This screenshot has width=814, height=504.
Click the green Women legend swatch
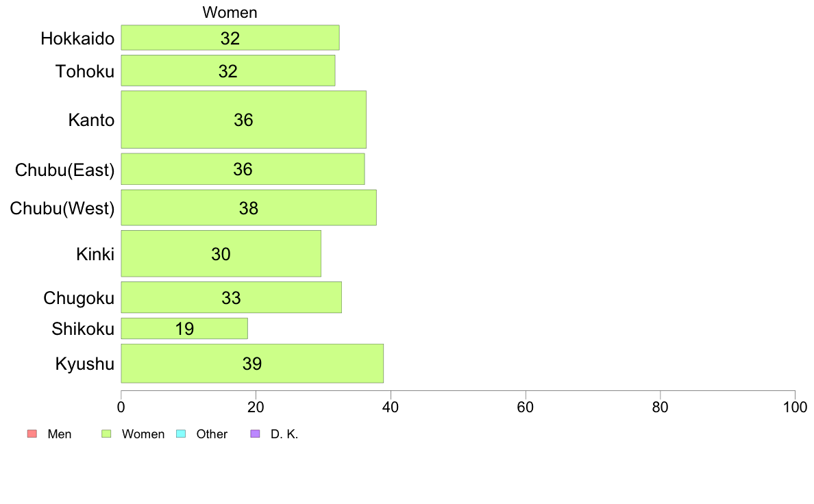coord(106,434)
